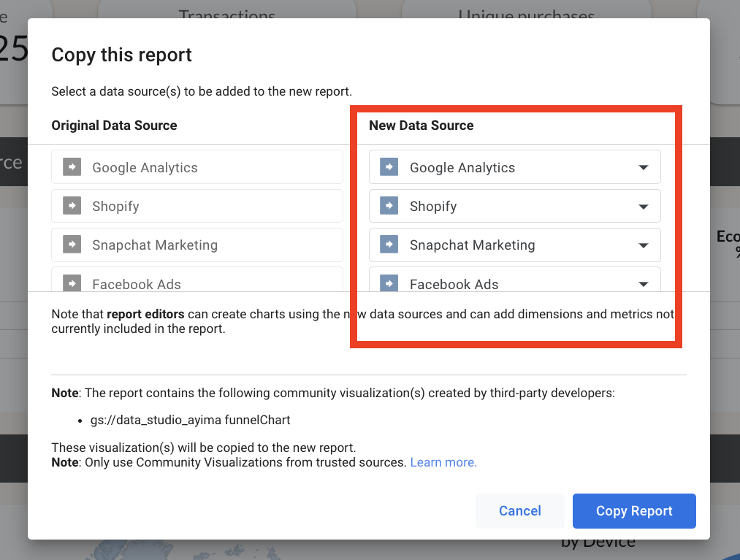Viewport: 740px width, 560px height.
Task: Select original Snapchat Marketing source row
Action: pyautogui.click(x=197, y=245)
